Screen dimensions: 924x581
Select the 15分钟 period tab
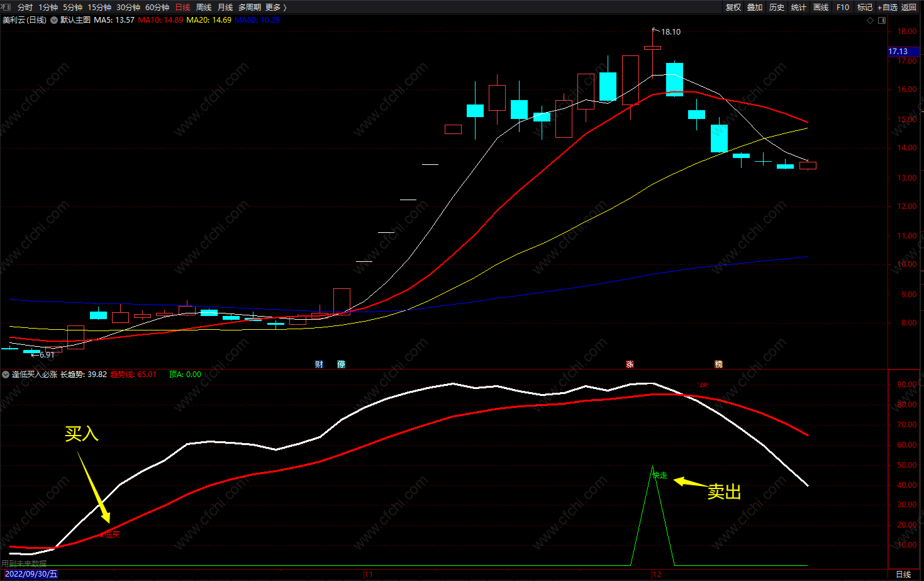tap(99, 8)
